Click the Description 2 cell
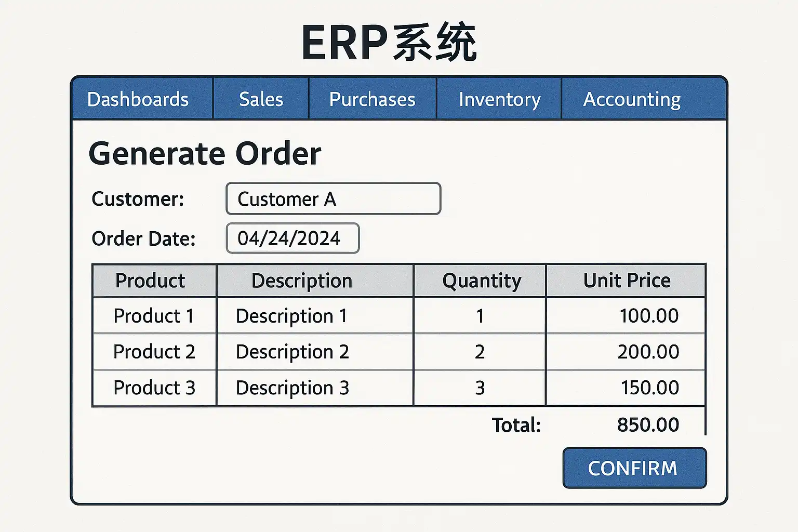The height and width of the screenshot is (532, 798). pos(292,352)
